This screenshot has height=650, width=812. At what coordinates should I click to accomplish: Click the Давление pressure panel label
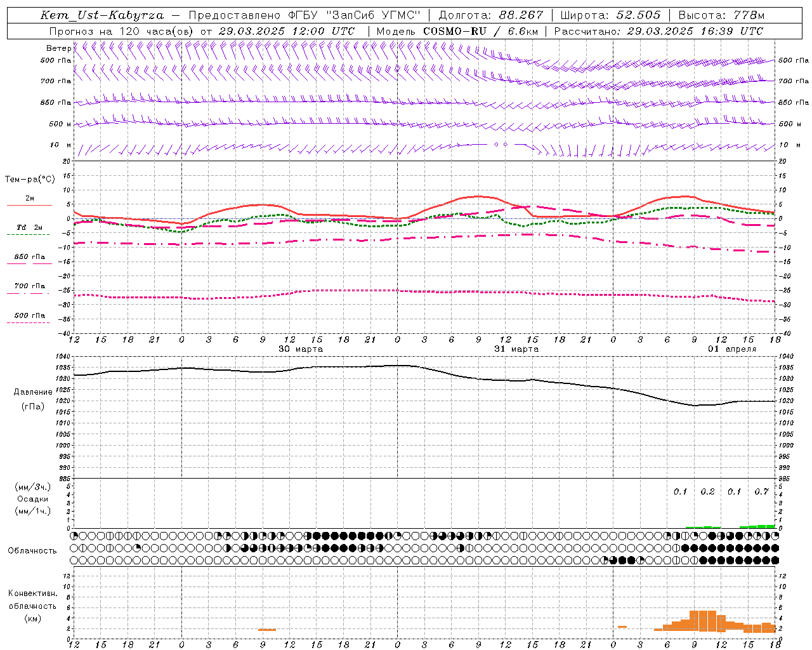click(33, 392)
